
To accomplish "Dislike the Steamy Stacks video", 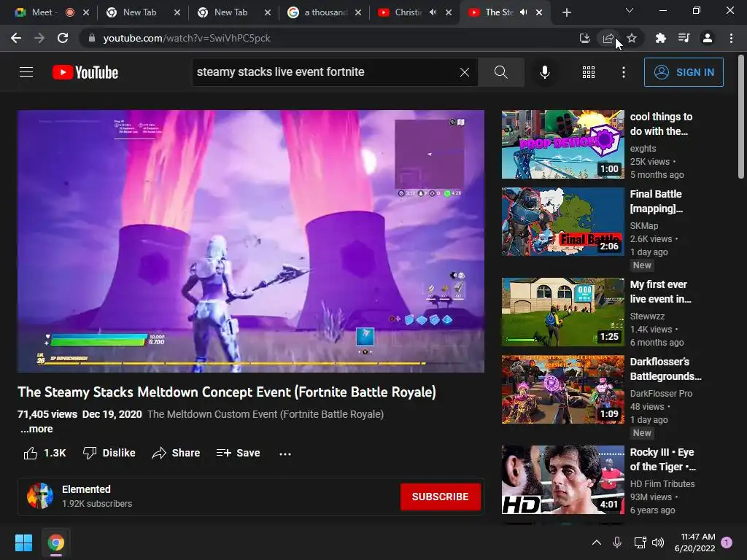I will coord(109,453).
